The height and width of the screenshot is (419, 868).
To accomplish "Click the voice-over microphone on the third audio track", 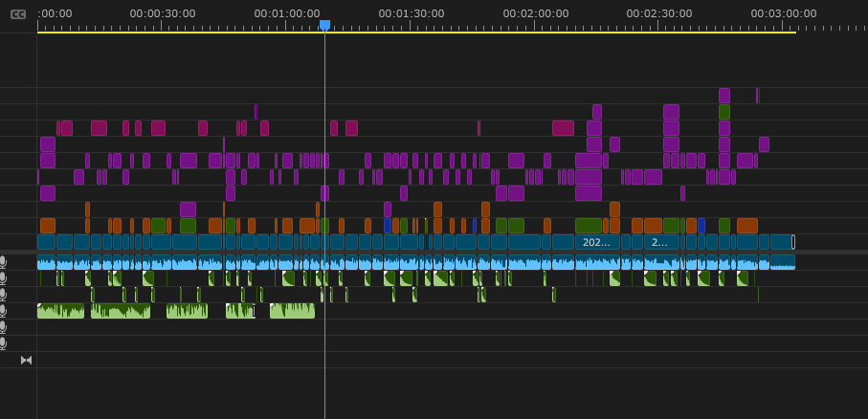I will (3, 294).
